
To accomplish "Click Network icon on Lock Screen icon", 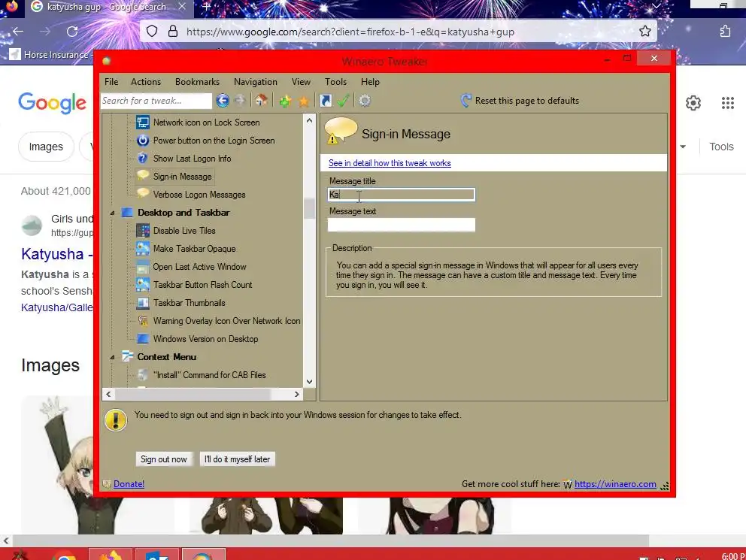I will [143, 123].
